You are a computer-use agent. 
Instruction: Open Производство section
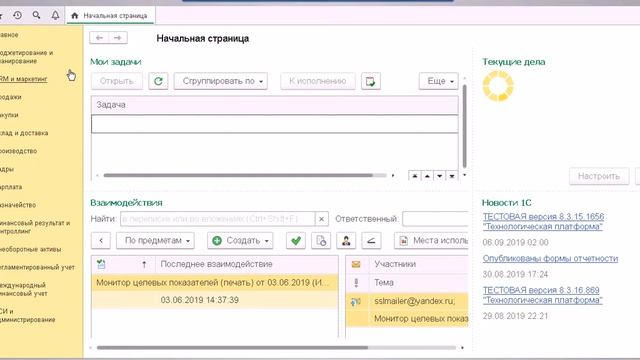[18, 151]
